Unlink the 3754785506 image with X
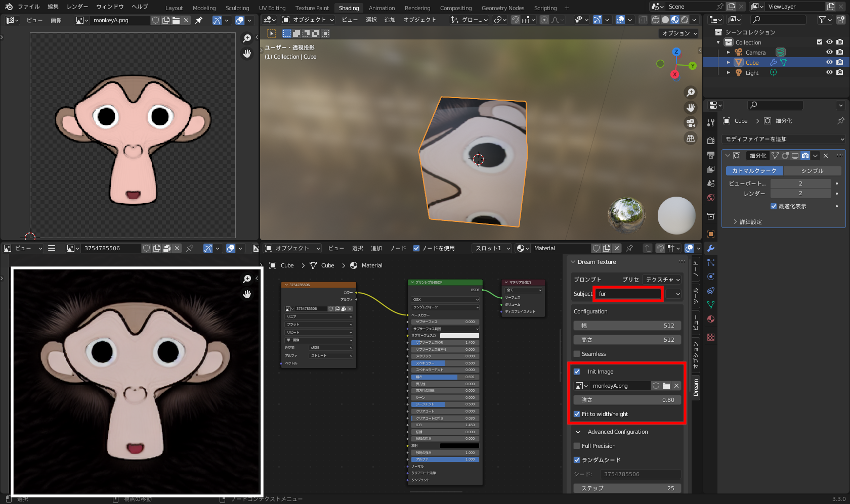850x504 pixels. pos(177,248)
